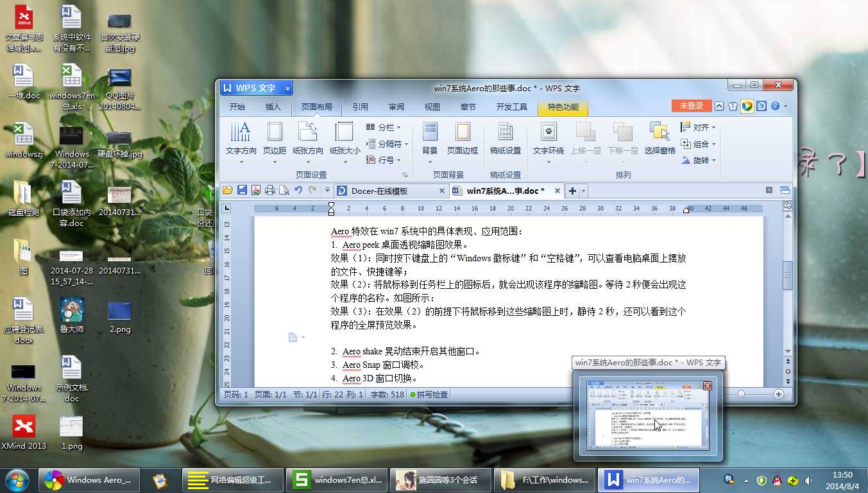Image resolution: width=868 pixels, height=493 pixels.
Task: Toggle the 拼写检查 spell check status
Action: coord(429,394)
